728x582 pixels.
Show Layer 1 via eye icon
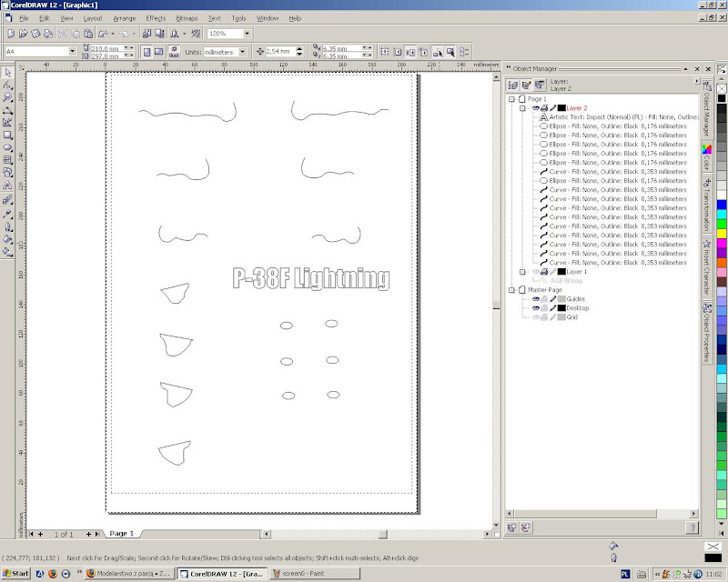pyautogui.click(x=534, y=272)
